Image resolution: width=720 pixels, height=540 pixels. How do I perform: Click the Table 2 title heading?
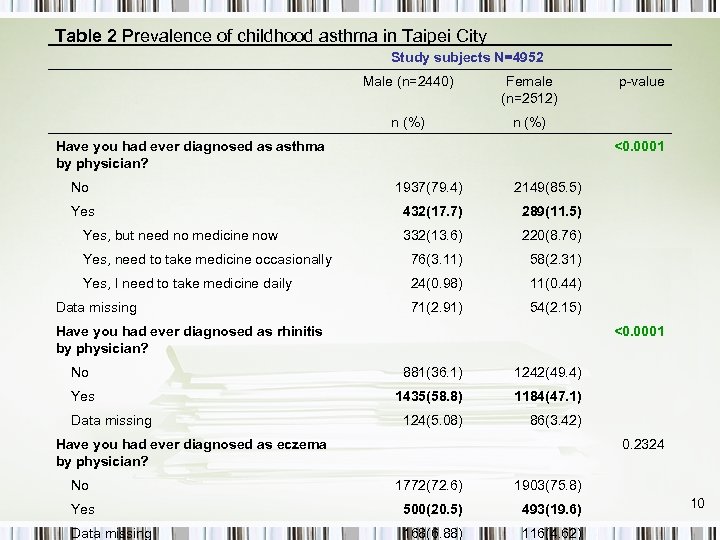pyautogui.click(x=270, y=36)
